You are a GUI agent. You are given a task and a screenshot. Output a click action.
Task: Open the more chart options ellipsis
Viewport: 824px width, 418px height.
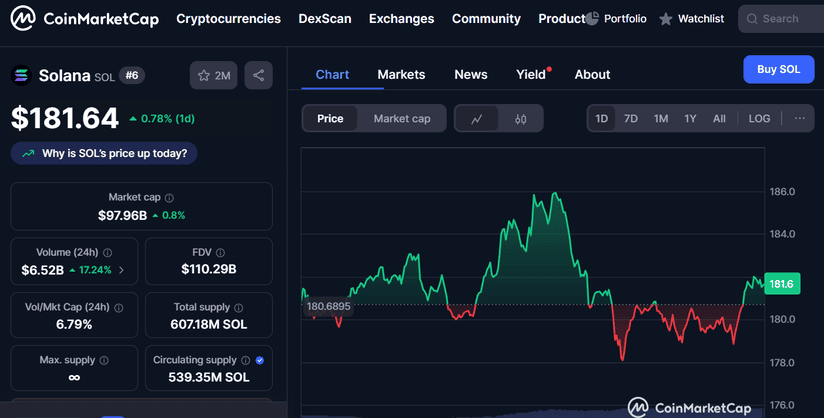799,118
